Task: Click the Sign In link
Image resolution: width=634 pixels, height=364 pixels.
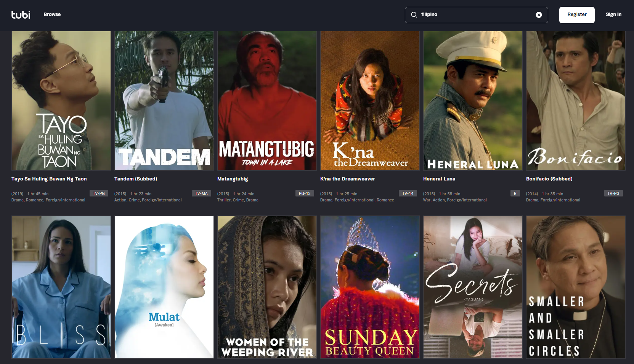Action: [613, 14]
